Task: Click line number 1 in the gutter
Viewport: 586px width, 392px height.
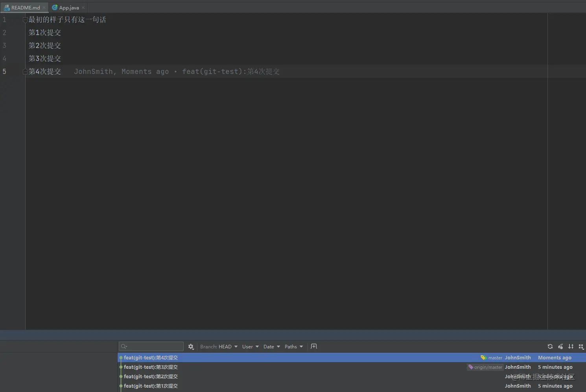Action: coord(4,20)
